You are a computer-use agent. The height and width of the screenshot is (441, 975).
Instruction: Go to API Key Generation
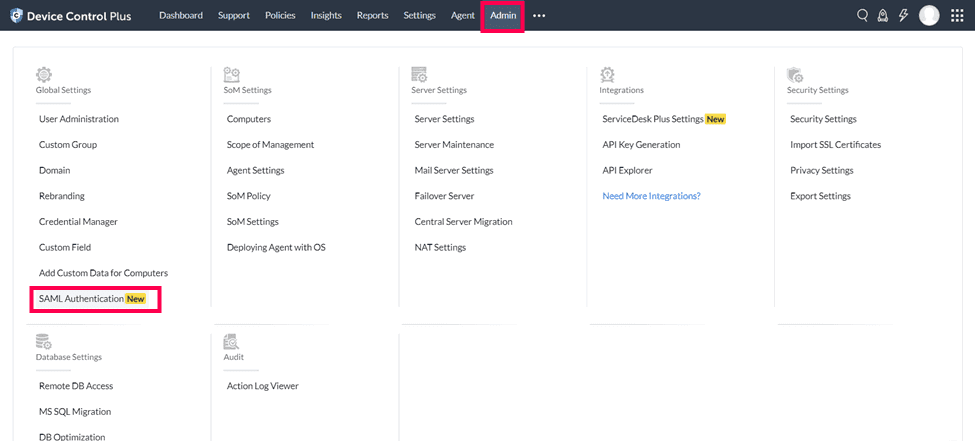[x=641, y=145]
